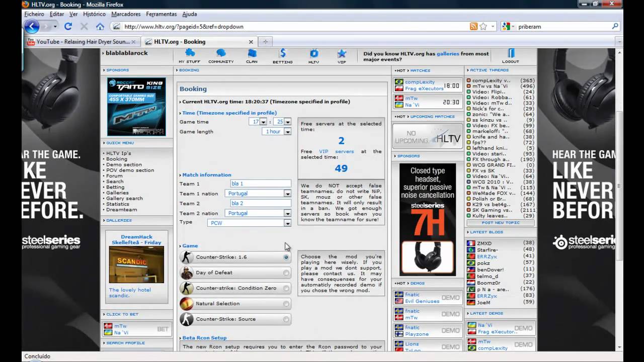
Task: Open the Marcadores menu
Action: tap(126, 14)
